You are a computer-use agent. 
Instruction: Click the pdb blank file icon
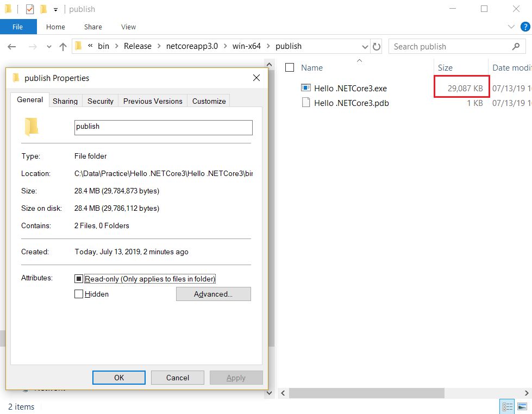coord(306,103)
